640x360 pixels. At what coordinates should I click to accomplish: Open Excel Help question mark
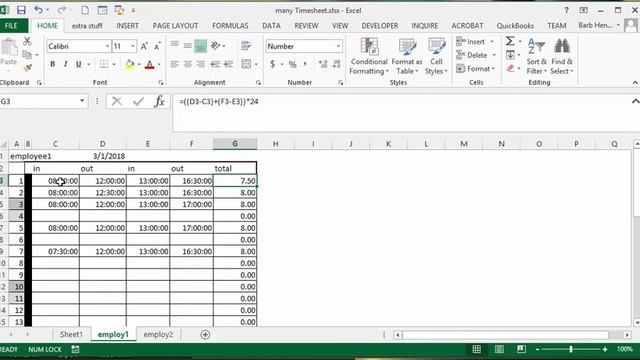coord(566,10)
